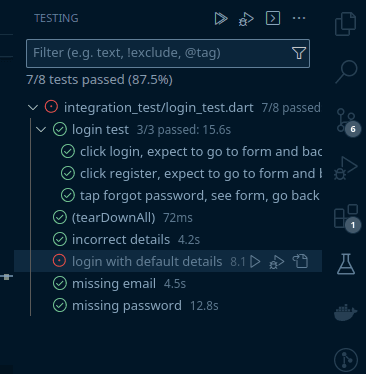Open Docker view in activity bar
The width and height of the screenshot is (366, 374).
[346, 312]
